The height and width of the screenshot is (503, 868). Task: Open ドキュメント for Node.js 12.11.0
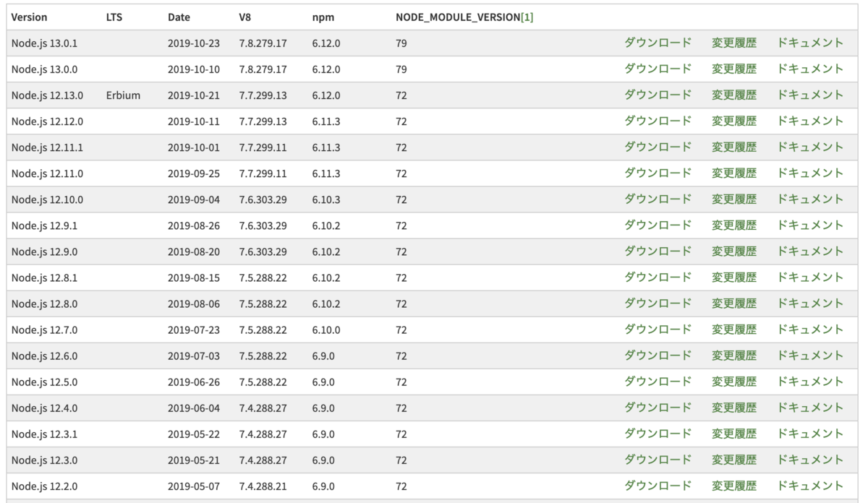point(810,173)
